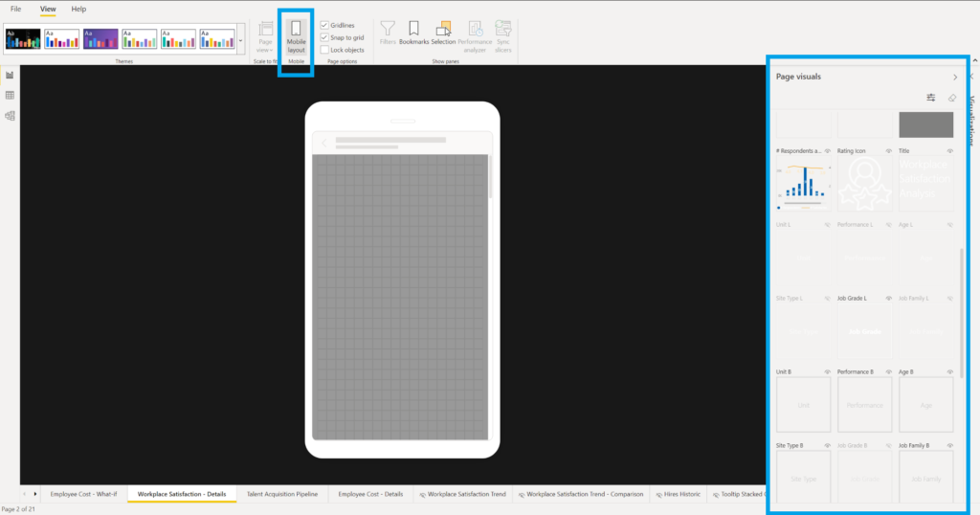This screenshot has width=980, height=515.
Task: Click the eraser icon to remove all visuals
Action: (x=951, y=98)
